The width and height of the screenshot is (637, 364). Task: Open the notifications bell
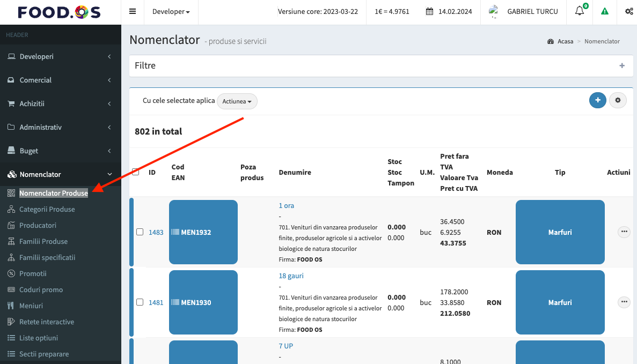580,11
